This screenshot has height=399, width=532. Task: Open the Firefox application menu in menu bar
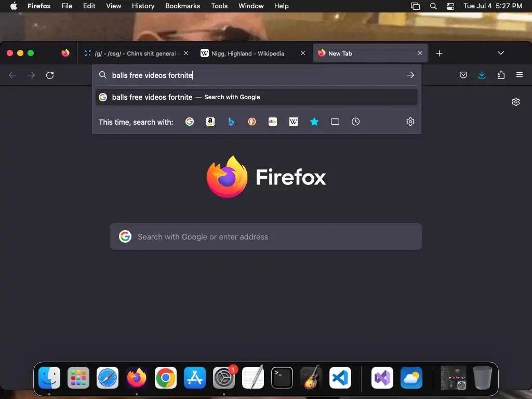(39, 6)
